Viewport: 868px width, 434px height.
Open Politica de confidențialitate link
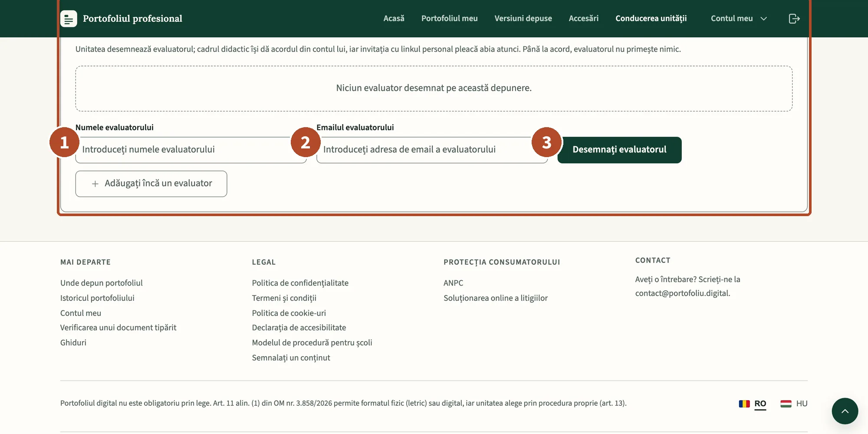[300, 283]
